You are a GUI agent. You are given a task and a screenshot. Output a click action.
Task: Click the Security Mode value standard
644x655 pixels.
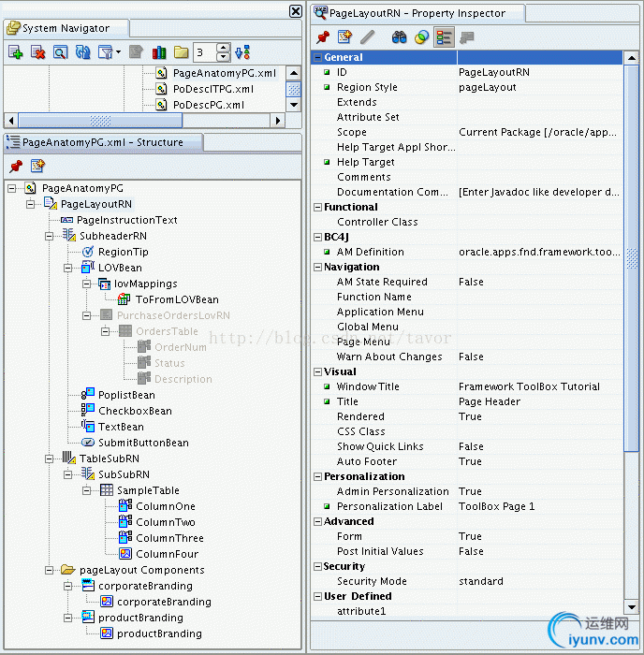click(x=480, y=581)
